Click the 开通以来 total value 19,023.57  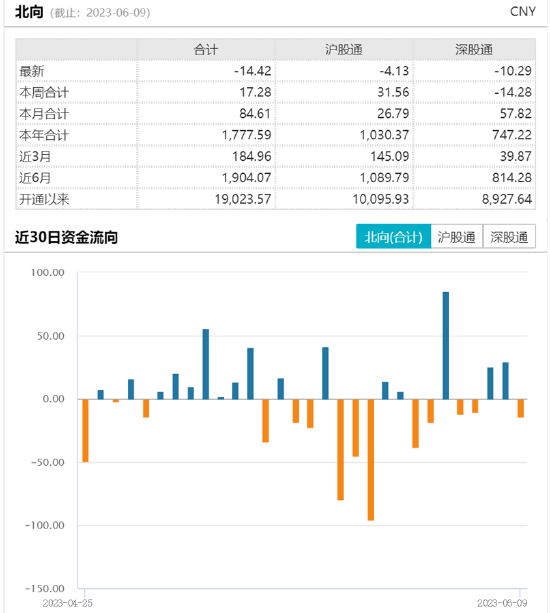point(243,199)
